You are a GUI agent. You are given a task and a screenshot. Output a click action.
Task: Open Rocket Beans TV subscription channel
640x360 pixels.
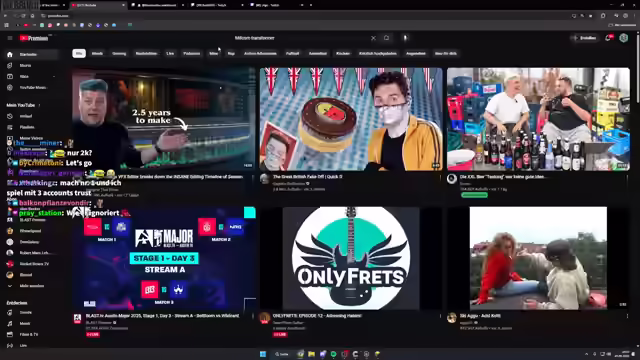point(31,264)
